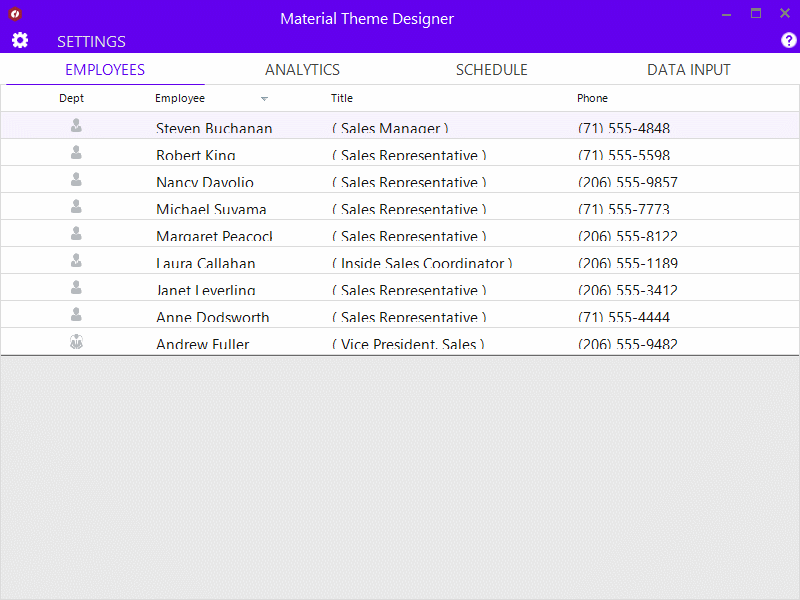Click the person icon beside Steven Buchanan

[75, 125]
